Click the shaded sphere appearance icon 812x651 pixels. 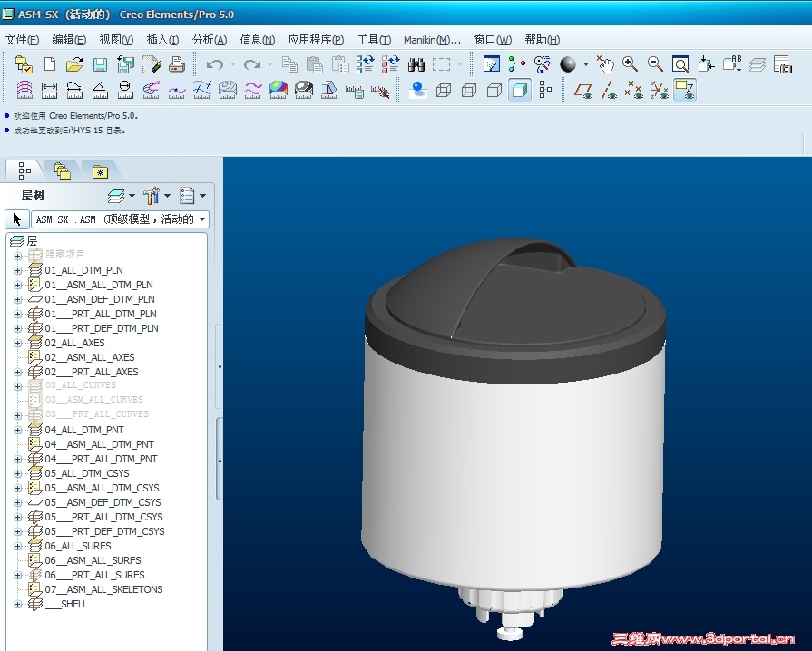click(568, 64)
